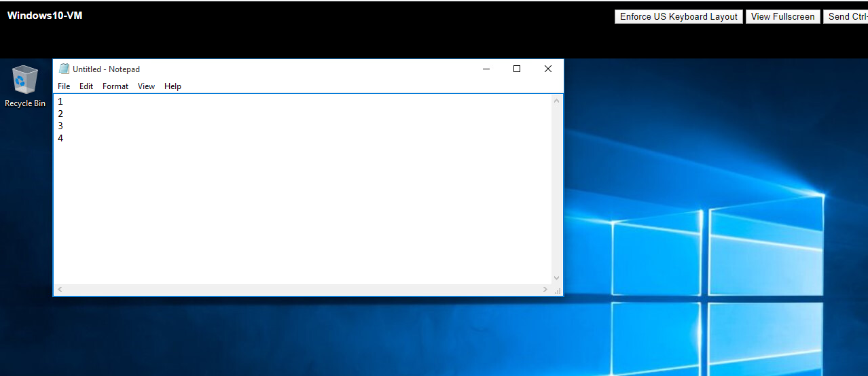
Task: Click the "Untitled - Notepad" title text
Action: point(106,69)
